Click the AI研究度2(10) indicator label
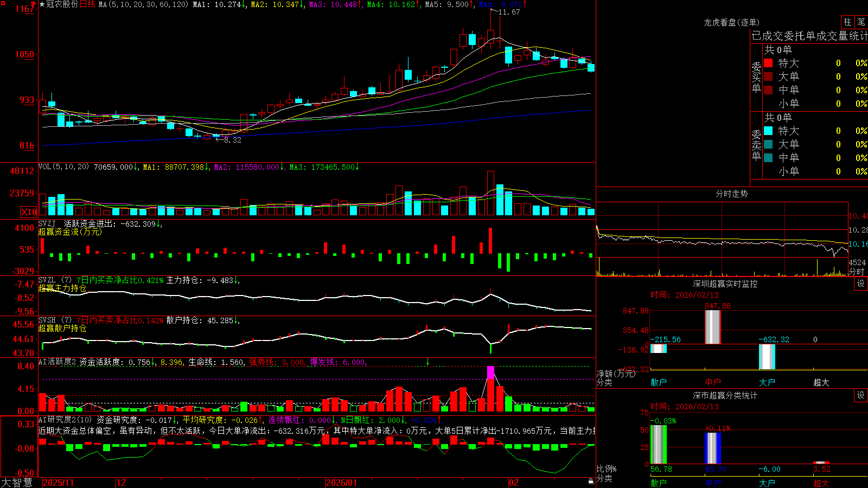The image size is (868, 488). (x=66, y=420)
